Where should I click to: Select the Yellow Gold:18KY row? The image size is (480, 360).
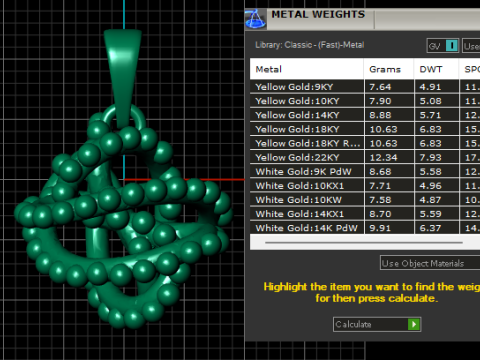point(365,129)
